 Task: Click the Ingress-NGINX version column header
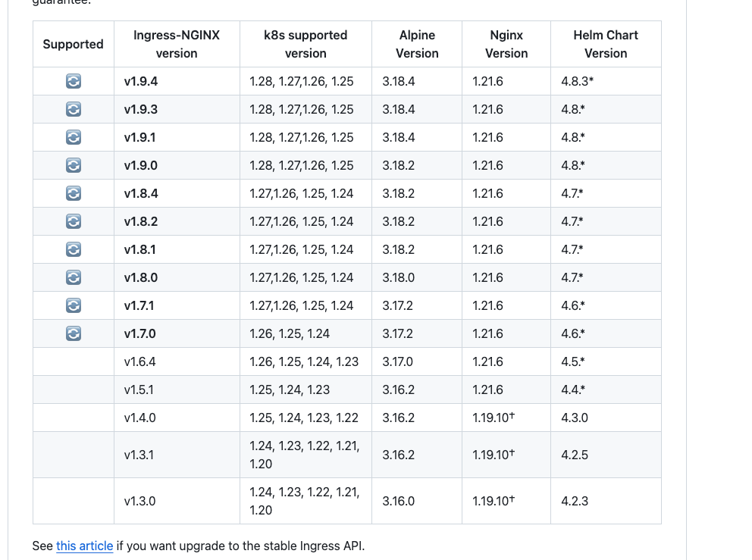[177, 44]
